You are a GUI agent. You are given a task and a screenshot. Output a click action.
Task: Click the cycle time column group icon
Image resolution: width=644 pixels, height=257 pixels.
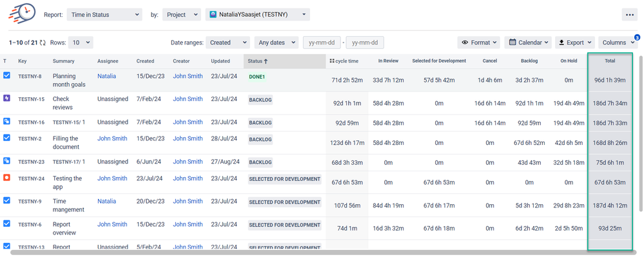tap(332, 61)
